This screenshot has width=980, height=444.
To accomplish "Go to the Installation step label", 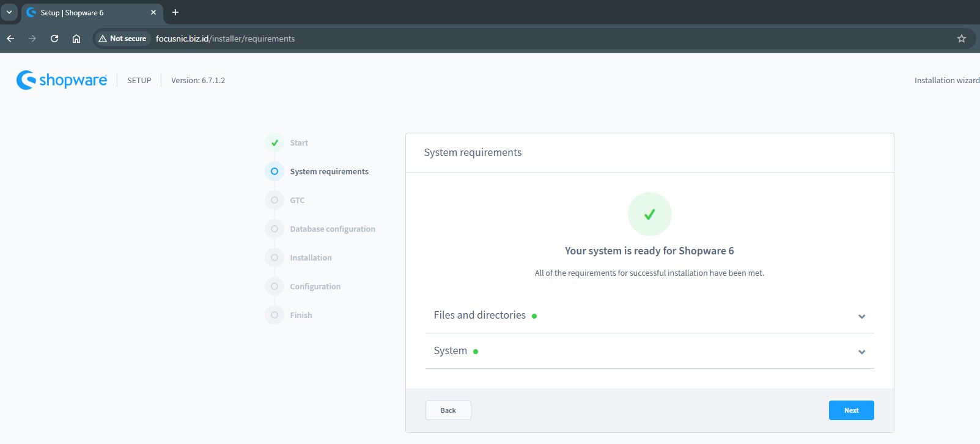I will (x=311, y=257).
